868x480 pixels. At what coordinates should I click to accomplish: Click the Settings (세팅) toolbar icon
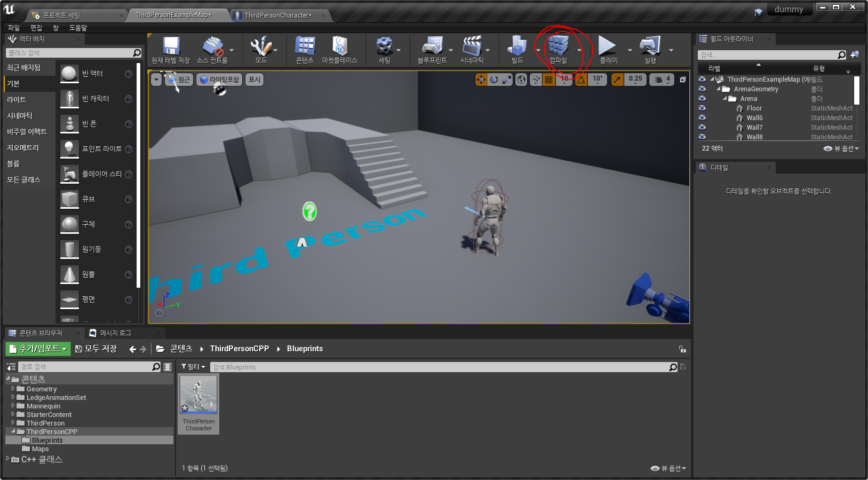(385, 50)
